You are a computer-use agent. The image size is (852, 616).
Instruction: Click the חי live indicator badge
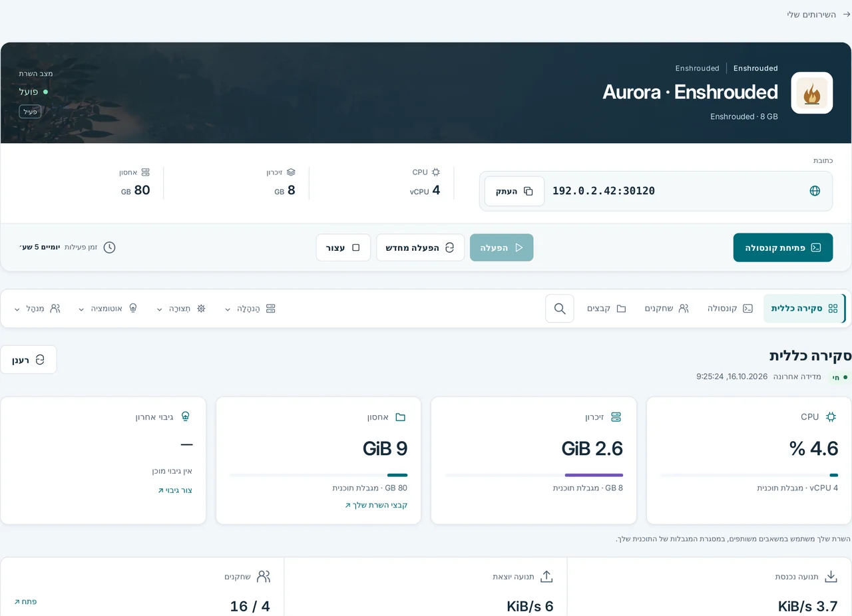839,377
